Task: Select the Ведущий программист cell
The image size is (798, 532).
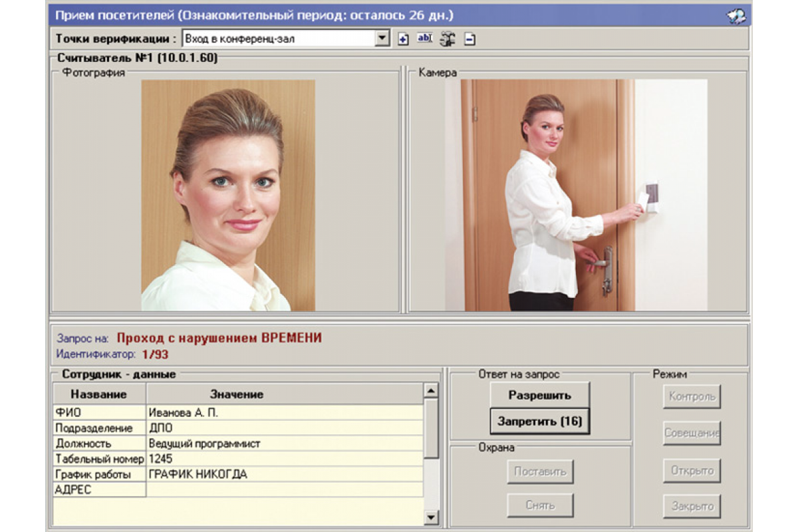Action: [x=284, y=444]
